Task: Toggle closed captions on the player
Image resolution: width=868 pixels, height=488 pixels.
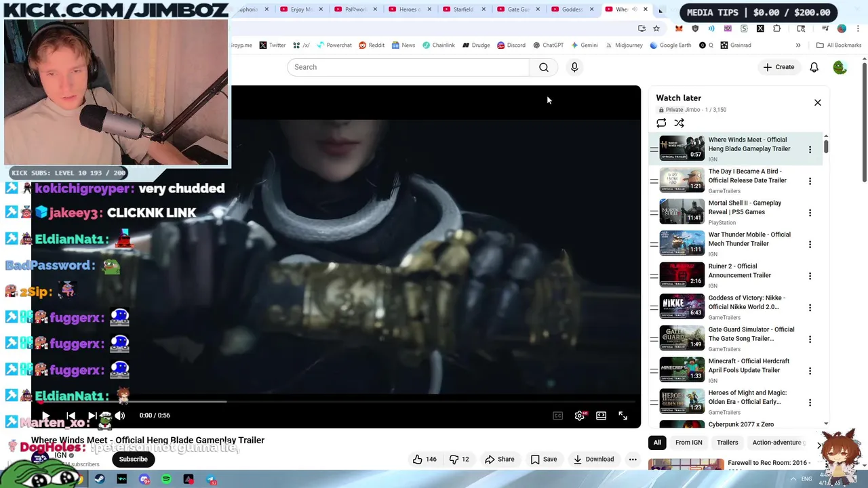Action: 557,415
